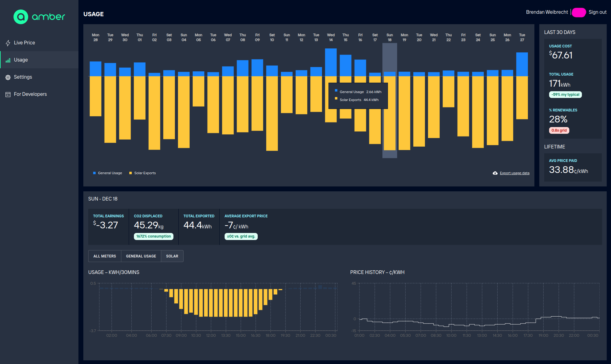This screenshot has height=364, width=611.
Task: Switch to the Solar tab
Action: [172, 256]
